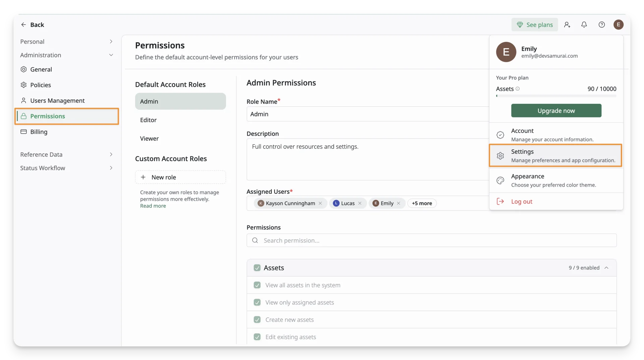Click the 9 / 9 enabled text
The height and width of the screenshot is (360, 644).
[584, 268]
